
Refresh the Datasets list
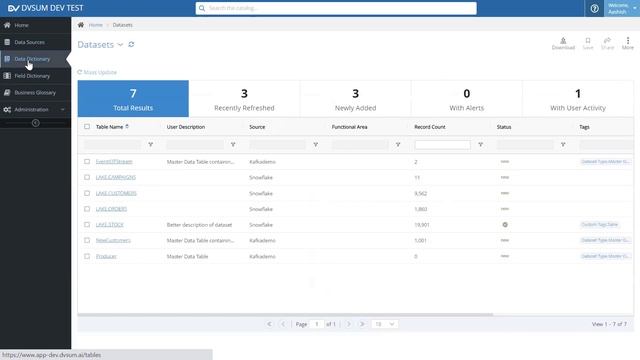click(x=131, y=44)
